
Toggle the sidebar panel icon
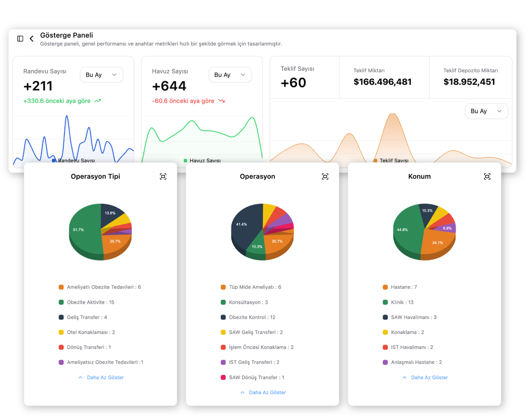(x=20, y=39)
